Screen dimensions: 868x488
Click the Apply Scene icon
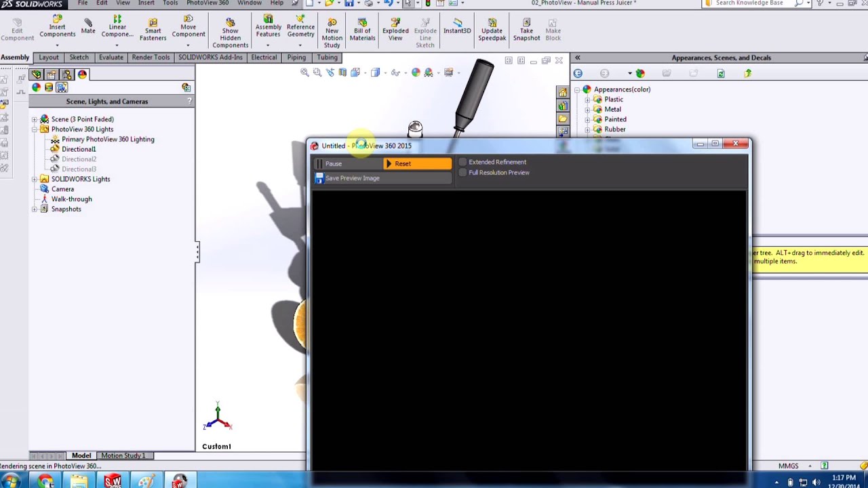point(429,73)
